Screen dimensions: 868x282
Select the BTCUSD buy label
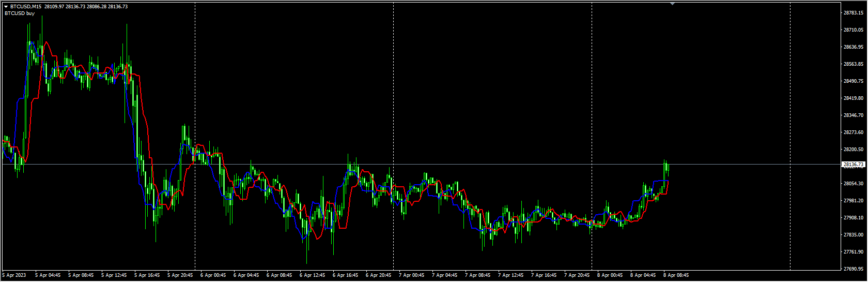coord(20,13)
